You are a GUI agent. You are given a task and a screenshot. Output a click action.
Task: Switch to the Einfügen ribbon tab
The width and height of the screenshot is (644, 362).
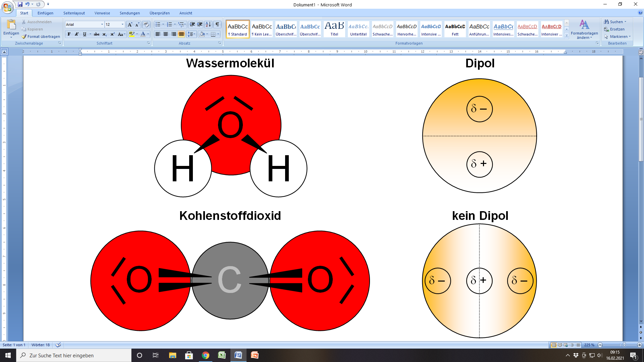point(46,13)
